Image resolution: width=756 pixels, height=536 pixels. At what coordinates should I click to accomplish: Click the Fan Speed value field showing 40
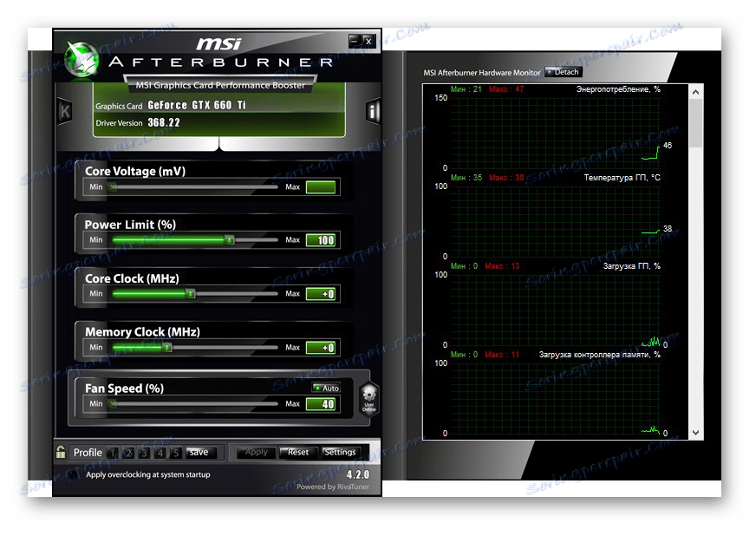click(321, 404)
